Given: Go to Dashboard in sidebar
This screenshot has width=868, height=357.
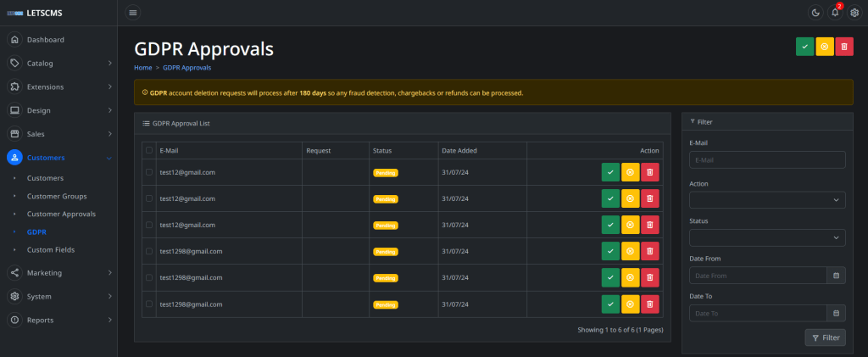Looking at the screenshot, I should (x=45, y=40).
